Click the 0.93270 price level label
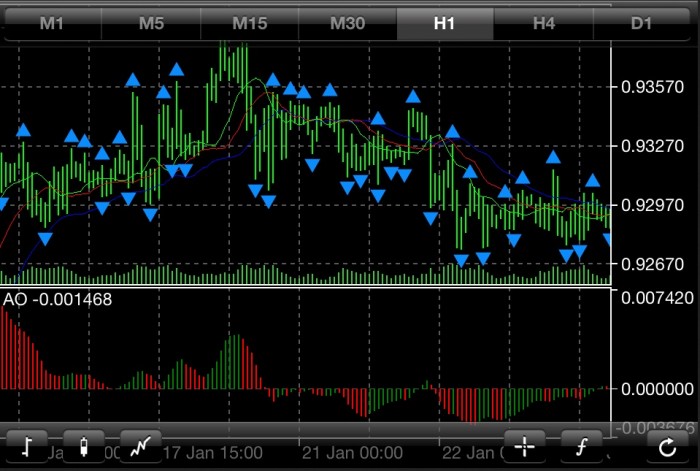This screenshot has width=700, height=471. pos(652,146)
